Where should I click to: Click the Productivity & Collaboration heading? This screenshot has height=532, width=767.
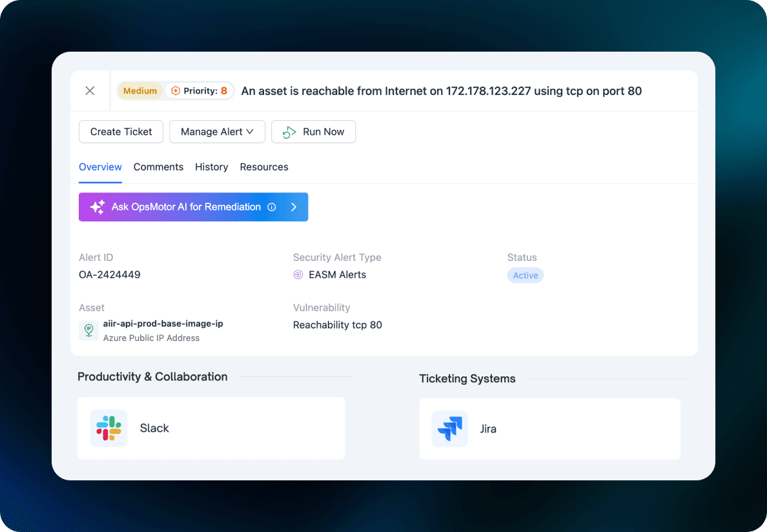point(152,376)
